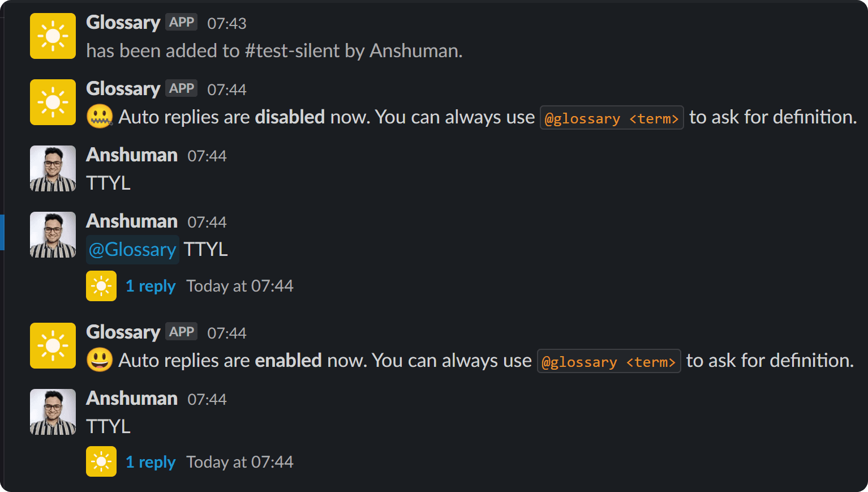Click the Glossary thread reply avatar
The width and height of the screenshot is (868, 492).
tap(101, 286)
